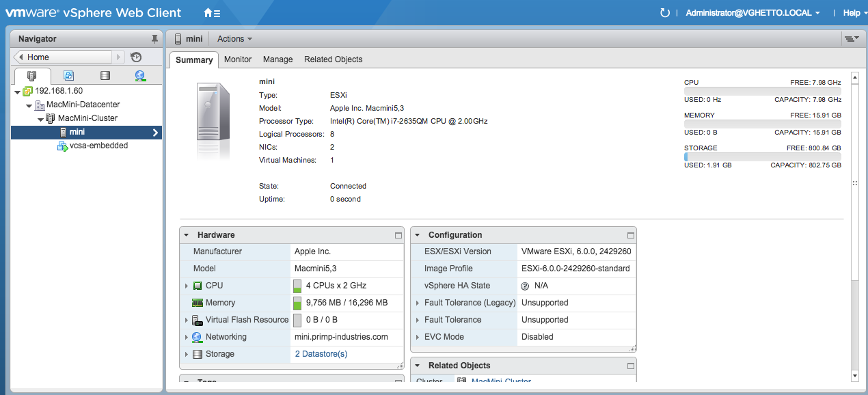Click the refresh icon in top bar
This screenshot has width=868, height=395.
click(x=664, y=13)
